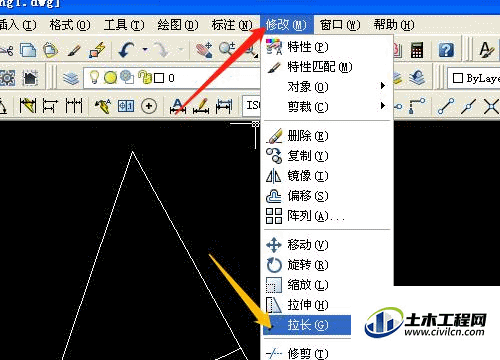The width and height of the screenshot is (500, 360).
Task: Activate the Pan Realtime hand tool
Action: tap(204, 50)
